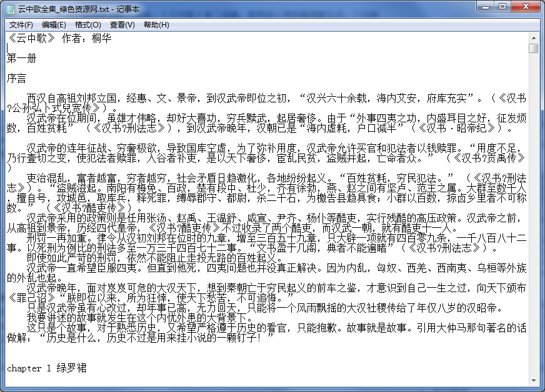
Task: Minimize the Notepad window
Action: 486,7
